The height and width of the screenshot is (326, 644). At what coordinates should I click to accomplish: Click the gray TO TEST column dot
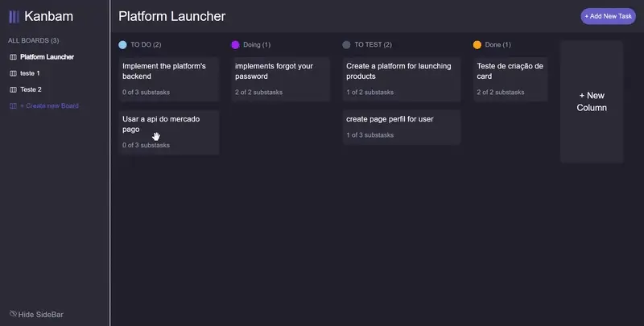(346, 45)
